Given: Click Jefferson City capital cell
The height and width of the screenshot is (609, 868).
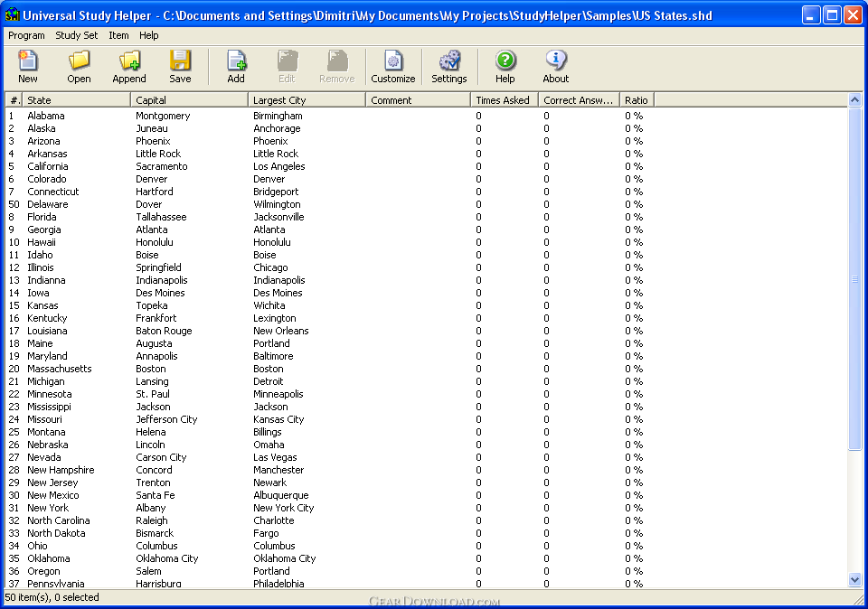Looking at the screenshot, I should point(166,419).
